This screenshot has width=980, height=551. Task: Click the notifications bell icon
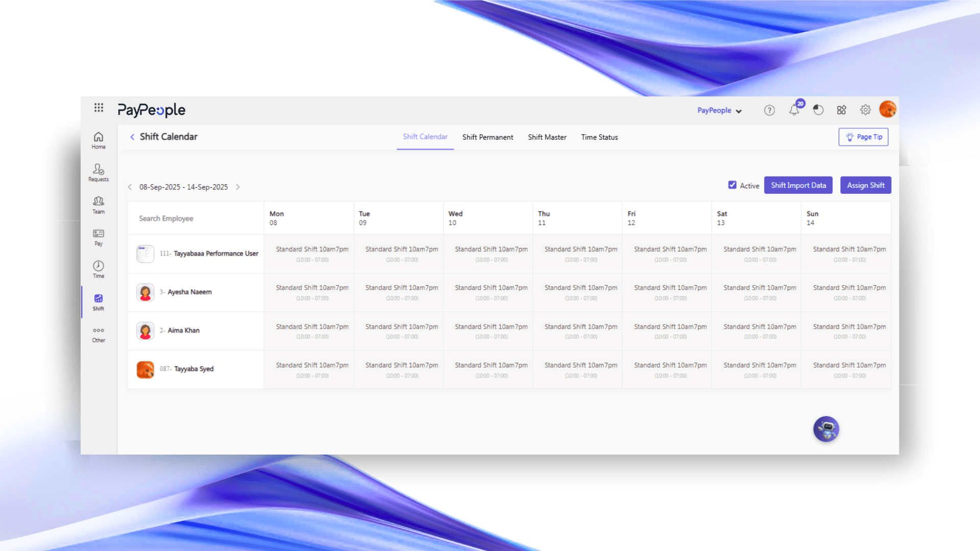tap(794, 110)
